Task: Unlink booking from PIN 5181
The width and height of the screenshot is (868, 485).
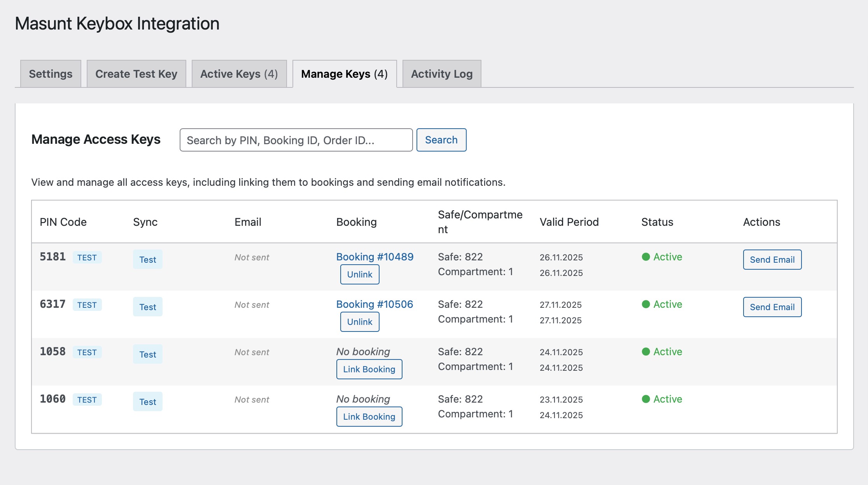Action: 359,274
